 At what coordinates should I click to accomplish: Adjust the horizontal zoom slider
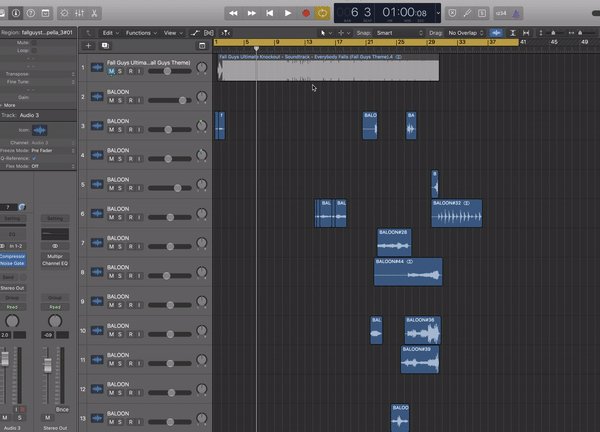click(x=582, y=33)
